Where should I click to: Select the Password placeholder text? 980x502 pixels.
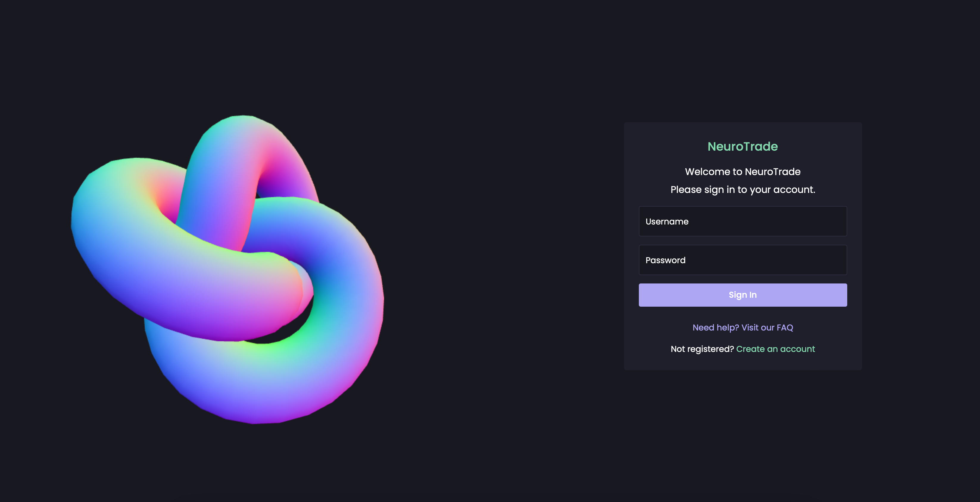(x=665, y=260)
